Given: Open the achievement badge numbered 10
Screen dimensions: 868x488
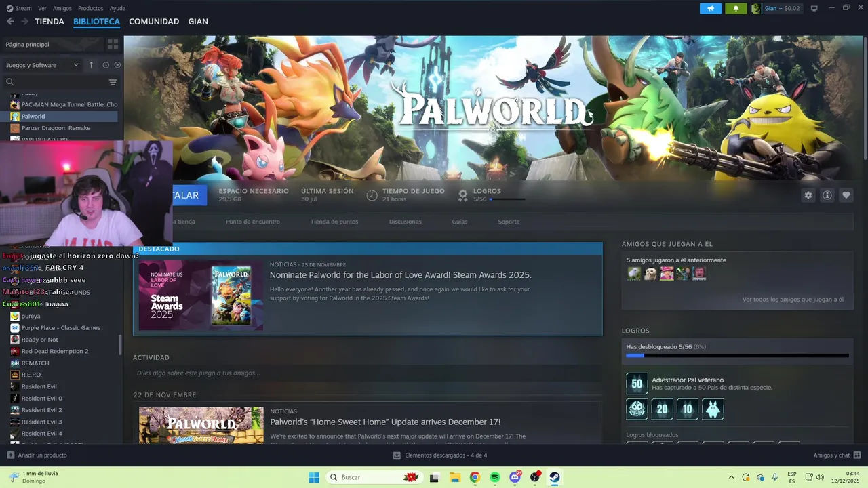Looking at the screenshot, I should 688,409.
